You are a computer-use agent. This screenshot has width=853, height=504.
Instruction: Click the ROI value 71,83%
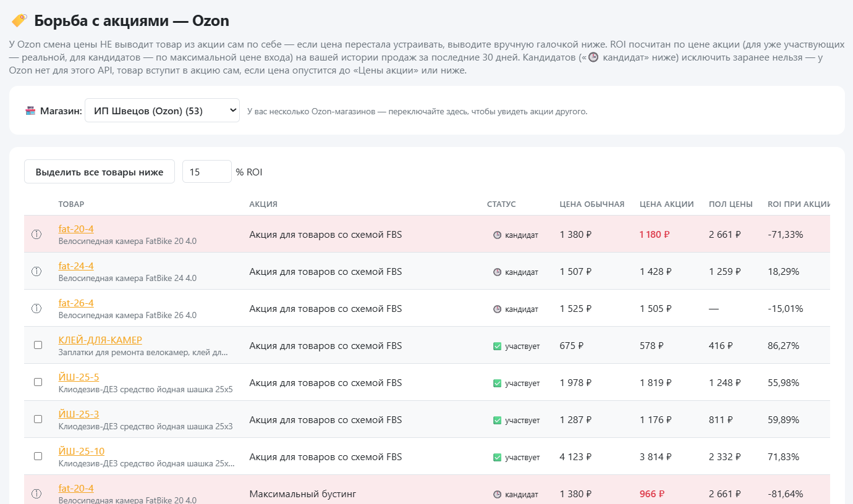click(x=783, y=457)
